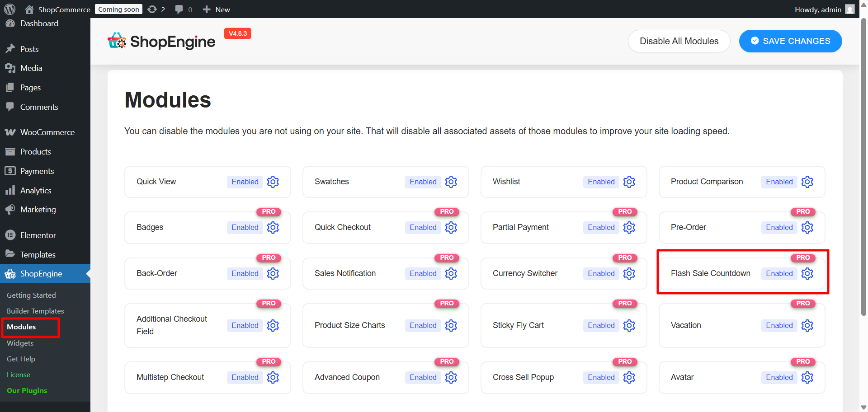Open Flash Sale Countdown settings gear

pyautogui.click(x=807, y=273)
